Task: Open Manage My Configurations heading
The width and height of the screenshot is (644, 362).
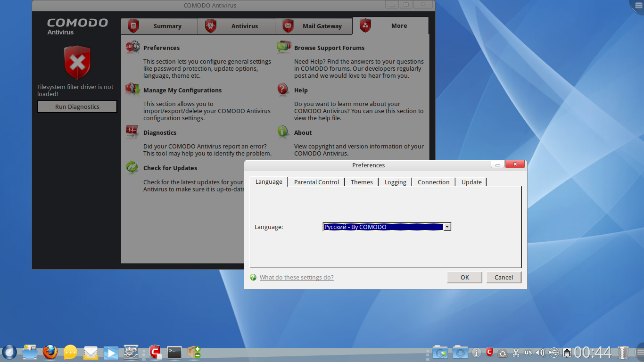Action: coord(182,90)
